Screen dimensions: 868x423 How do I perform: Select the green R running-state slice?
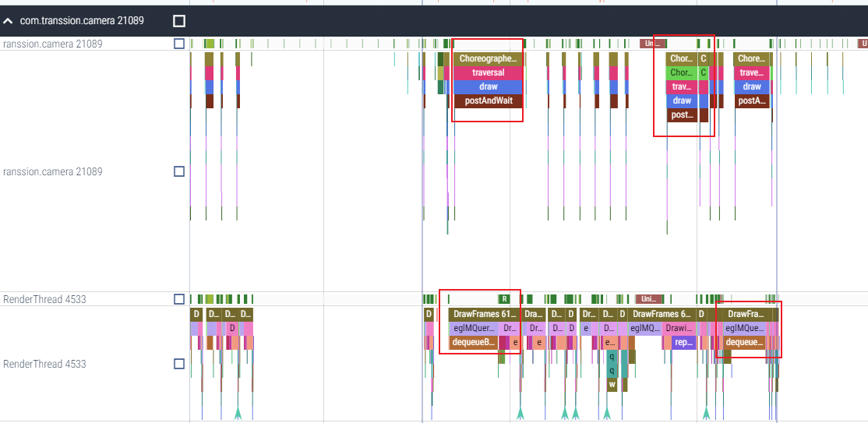pyautogui.click(x=504, y=299)
